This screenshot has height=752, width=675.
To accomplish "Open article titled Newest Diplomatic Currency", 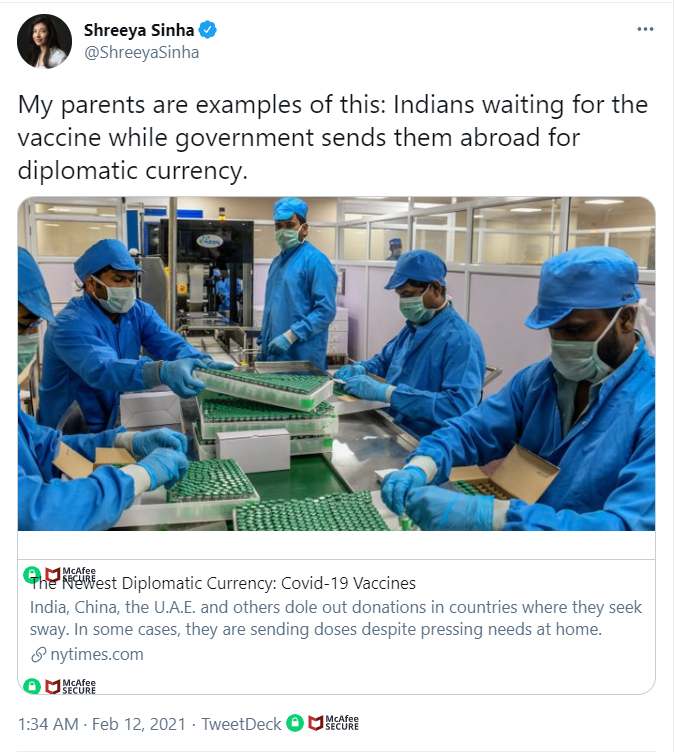I will (x=223, y=583).
